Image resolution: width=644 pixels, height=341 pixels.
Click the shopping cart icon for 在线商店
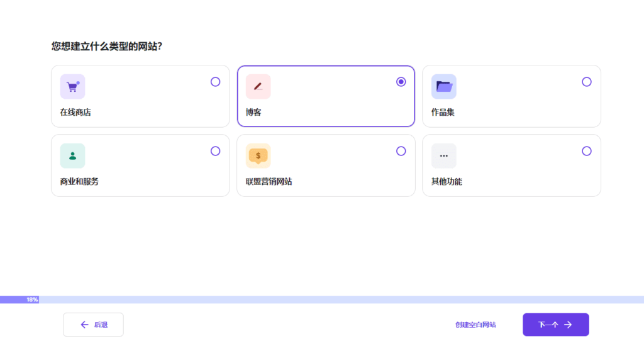click(72, 87)
